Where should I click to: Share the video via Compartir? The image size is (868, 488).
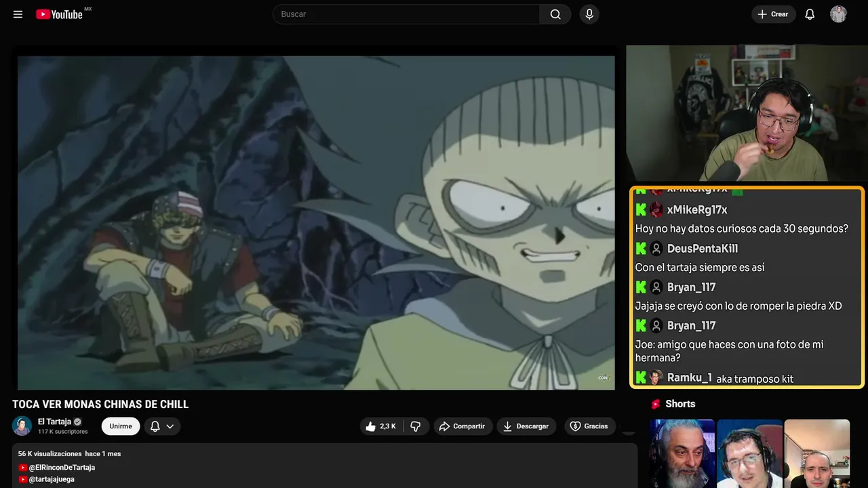tap(463, 426)
